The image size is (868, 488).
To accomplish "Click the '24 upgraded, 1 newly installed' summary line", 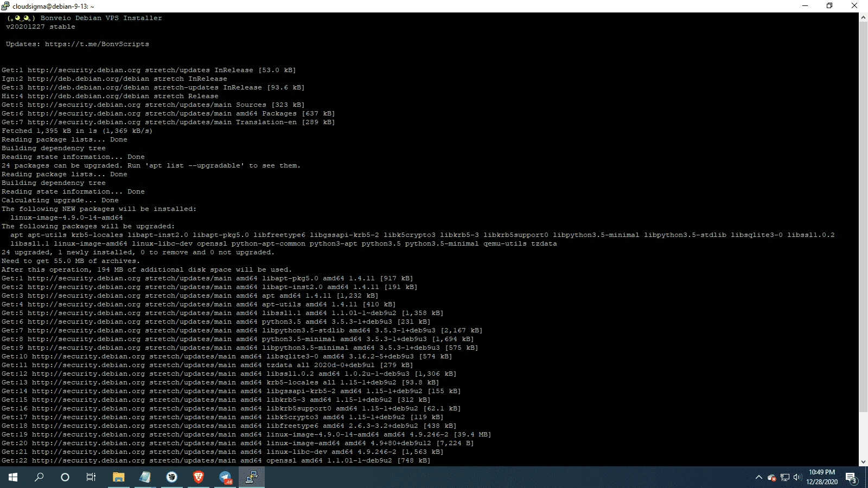I will pyautogui.click(x=138, y=252).
